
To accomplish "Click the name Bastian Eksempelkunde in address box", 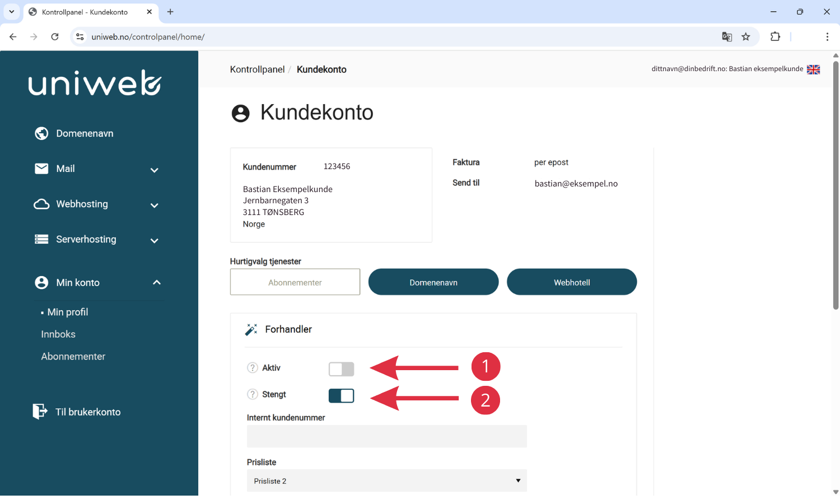I will pyautogui.click(x=288, y=189).
